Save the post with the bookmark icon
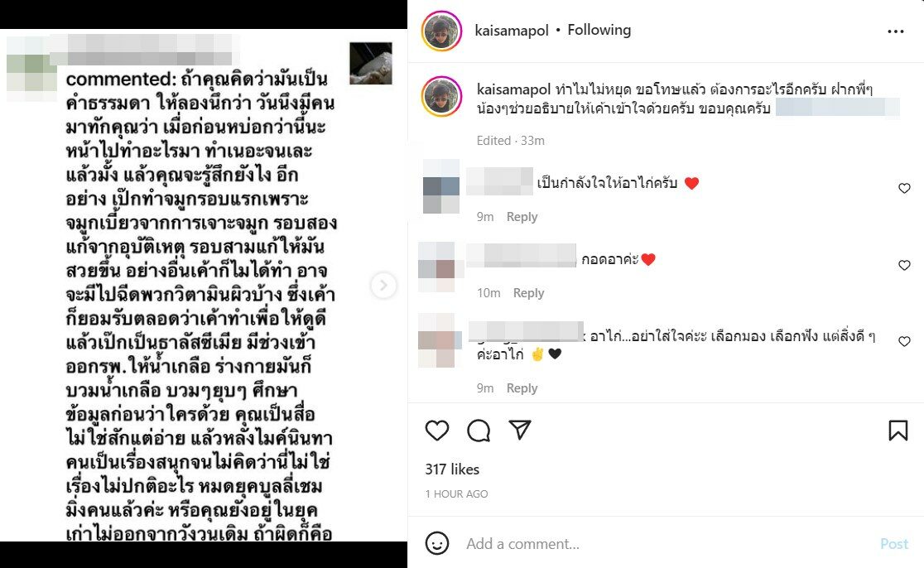924x568 pixels. tap(898, 431)
